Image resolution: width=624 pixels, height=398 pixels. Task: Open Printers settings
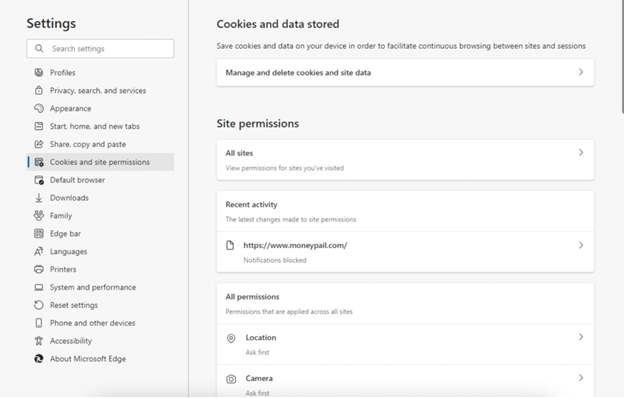(100, 269)
